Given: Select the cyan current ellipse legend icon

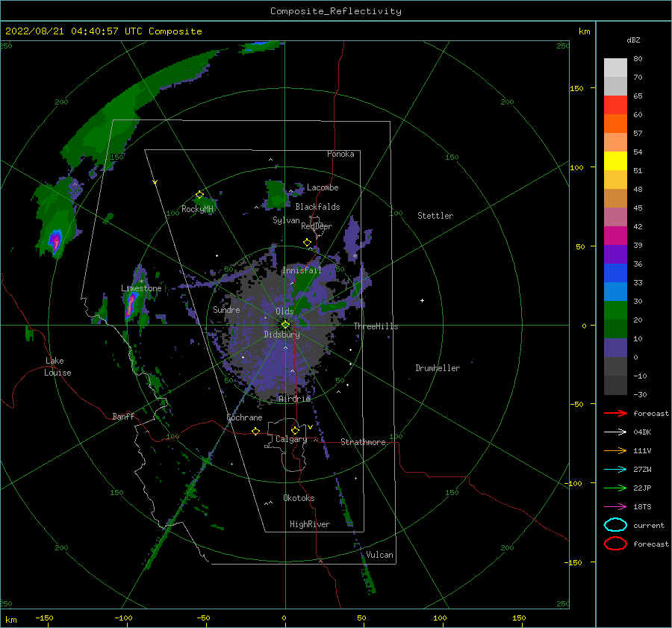Looking at the screenshot, I should tap(615, 525).
